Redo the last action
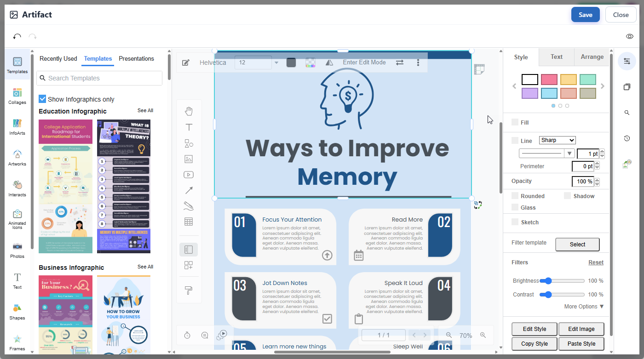Image resolution: width=644 pixels, height=359 pixels. pyautogui.click(x=33, y=36)
